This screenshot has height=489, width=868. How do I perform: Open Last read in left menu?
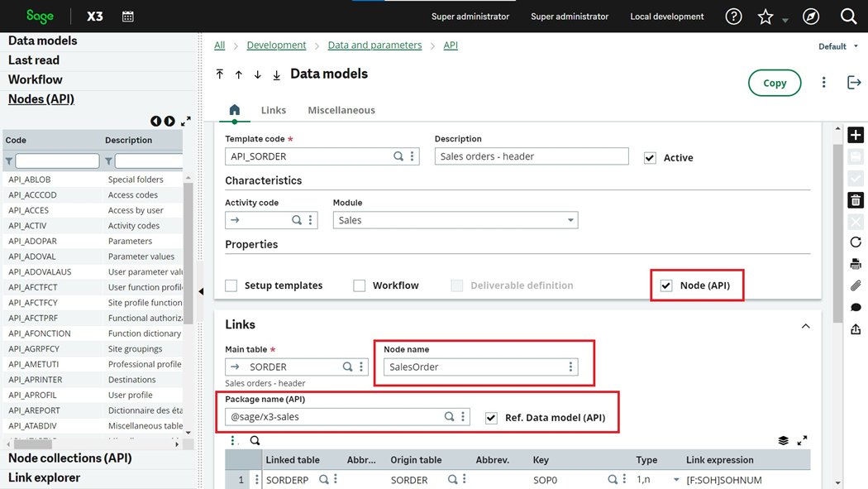tap(34, 60)
